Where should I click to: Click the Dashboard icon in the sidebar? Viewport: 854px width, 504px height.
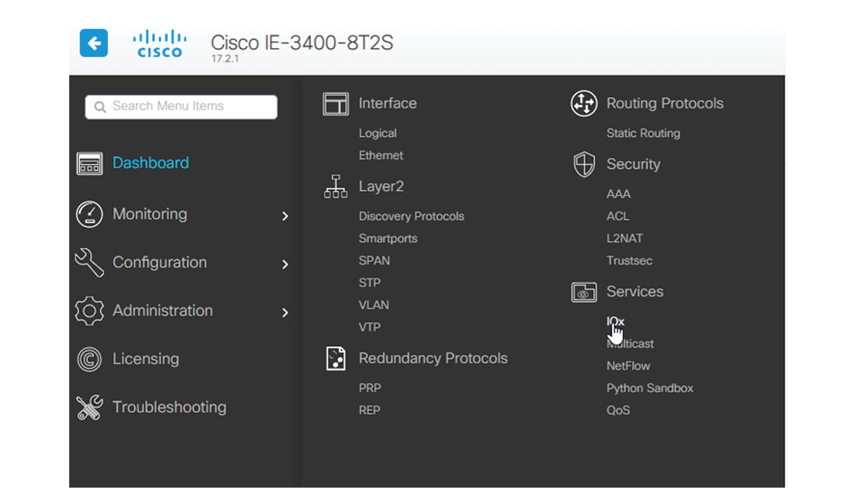point(89,163)
